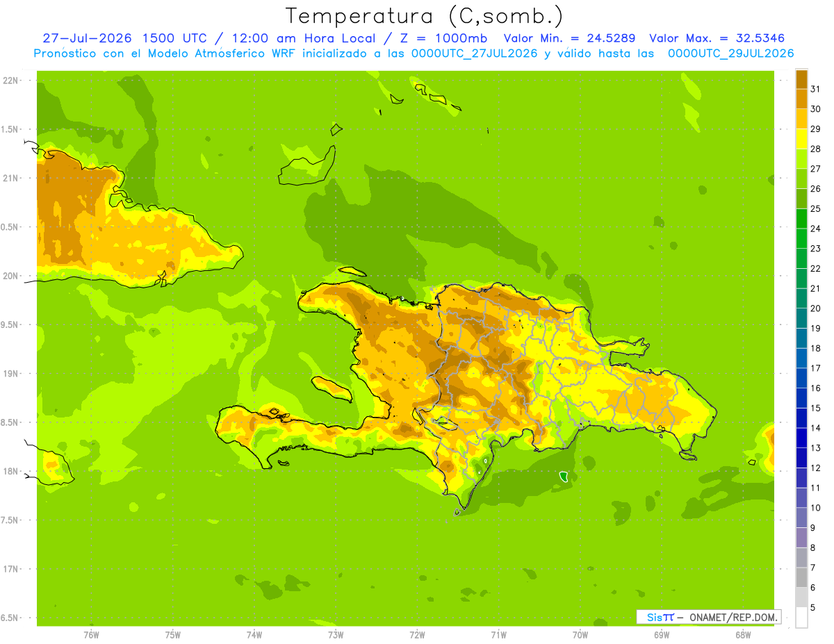
Task: Click the "71W" longitude label
Action: pyautogui.click(x=498, y=635)
